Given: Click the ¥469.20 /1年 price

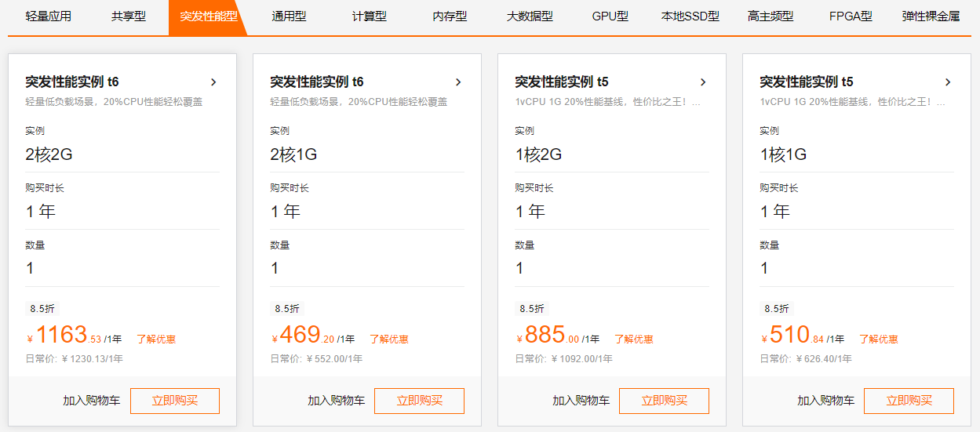Looking at the screenshot, I should pos(313,336).
